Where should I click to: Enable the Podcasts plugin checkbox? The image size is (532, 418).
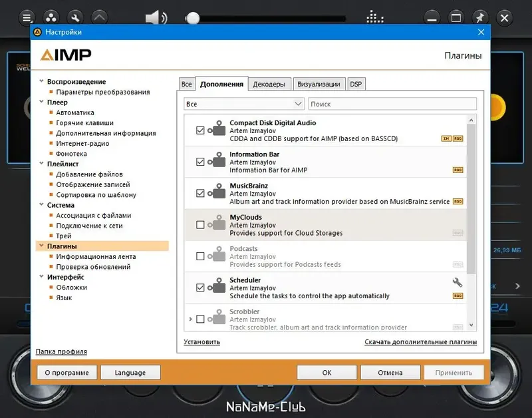200,256
